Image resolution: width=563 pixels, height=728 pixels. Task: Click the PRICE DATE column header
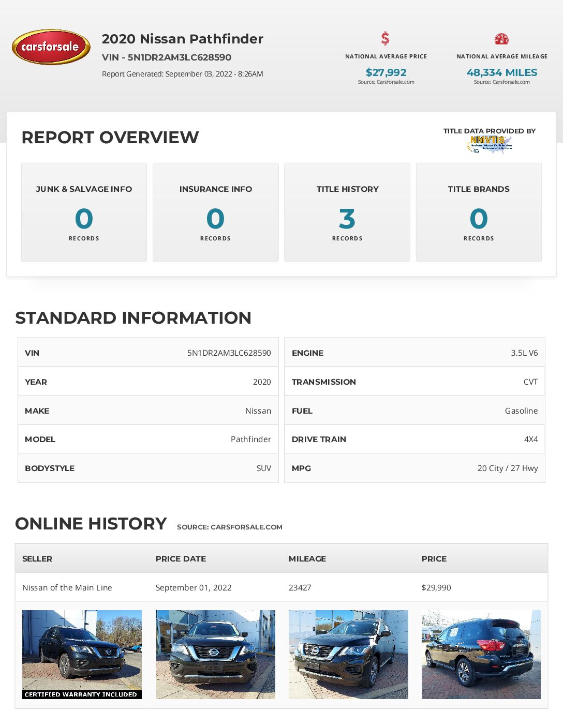[x=181, y=559]
